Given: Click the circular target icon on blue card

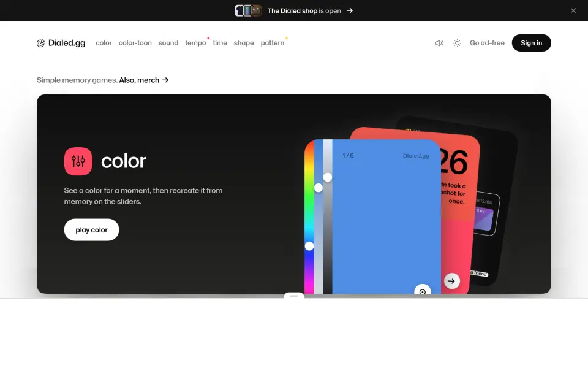Looking at the screenshot, I should click(423, 290).
